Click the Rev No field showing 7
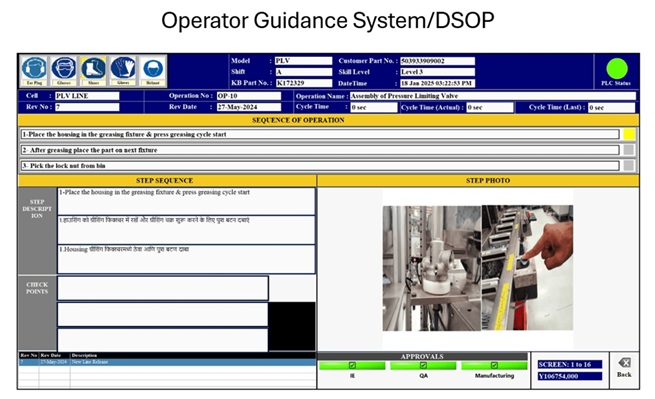Screen dimensions: 655x399 pos(87,107)
